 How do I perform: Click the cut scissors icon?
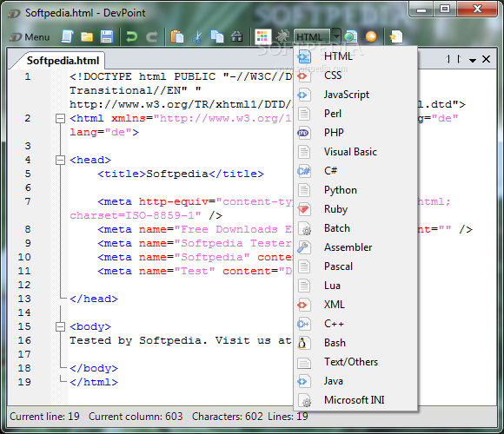pos(197,37)
